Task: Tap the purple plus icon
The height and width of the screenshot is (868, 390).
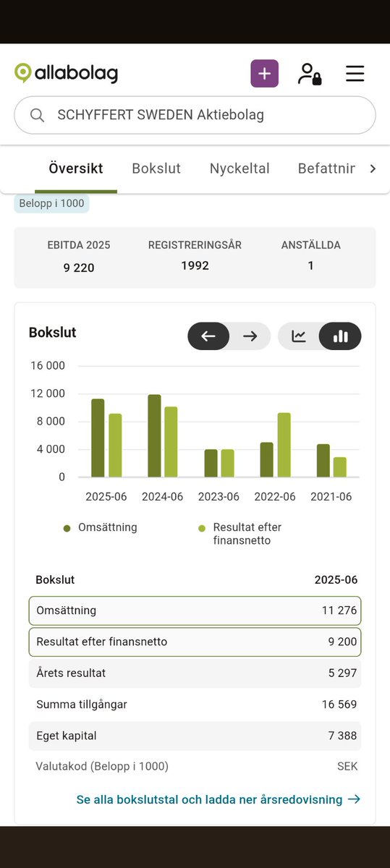Action: (x=264, y=73)
